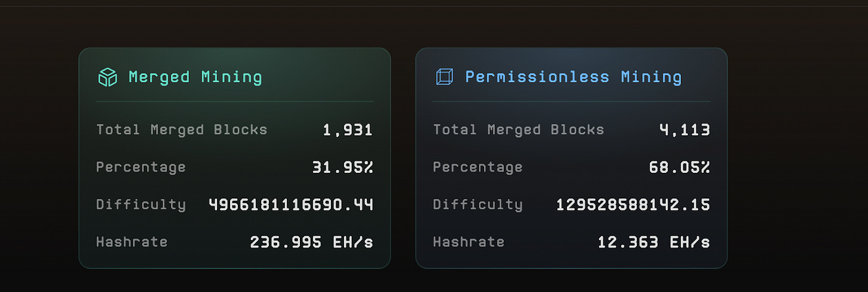
Task: Click the Permissionless Mining cube icon
Action: 444,77
